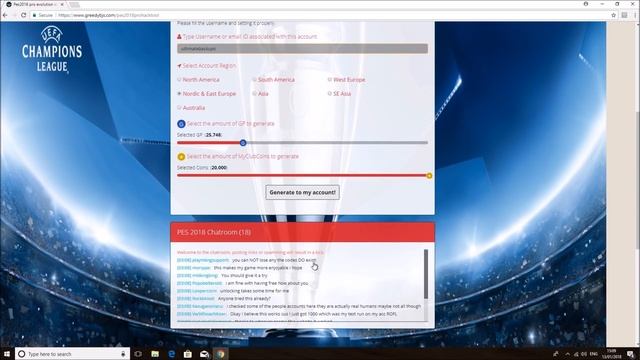This screenshot has width=640, height=360.
Task: Open the Store icon in the taskbar
Action: (x=188, y=354)
